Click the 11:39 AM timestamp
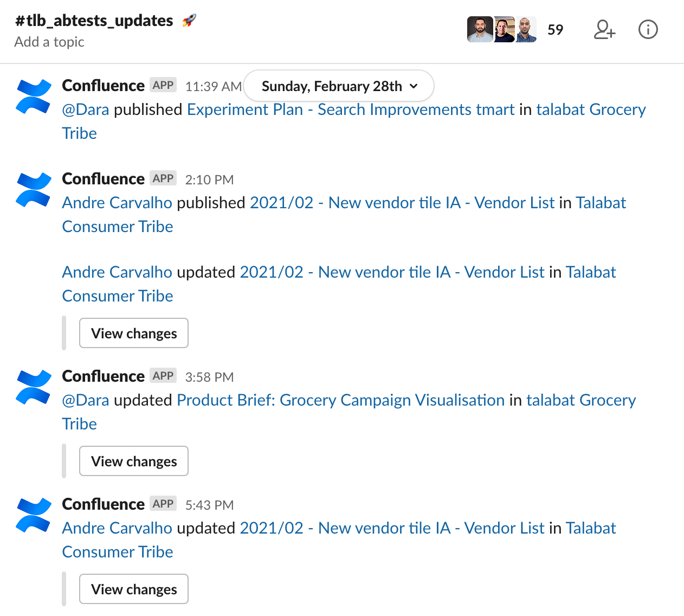The width and height of the screenshot is (684, 616). tap(213, 87)
